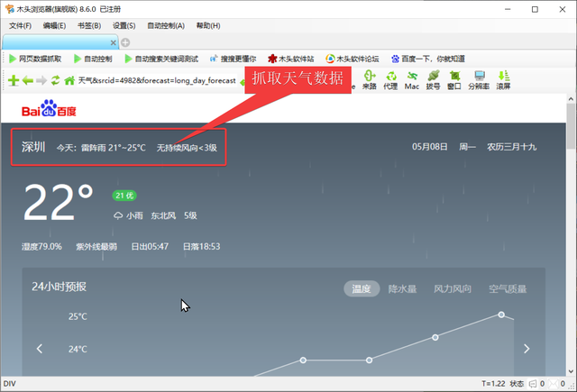Click the status bar envelope icon

click(553, 384)
